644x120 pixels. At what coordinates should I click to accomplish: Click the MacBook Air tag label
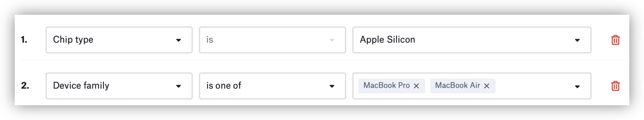pyautogui.click(x=457, y=85)
